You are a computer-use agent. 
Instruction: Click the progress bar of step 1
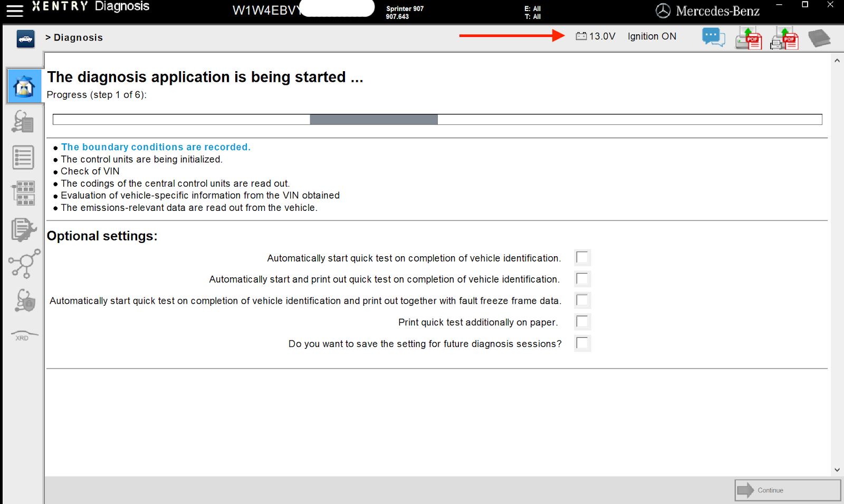[437, 120]
